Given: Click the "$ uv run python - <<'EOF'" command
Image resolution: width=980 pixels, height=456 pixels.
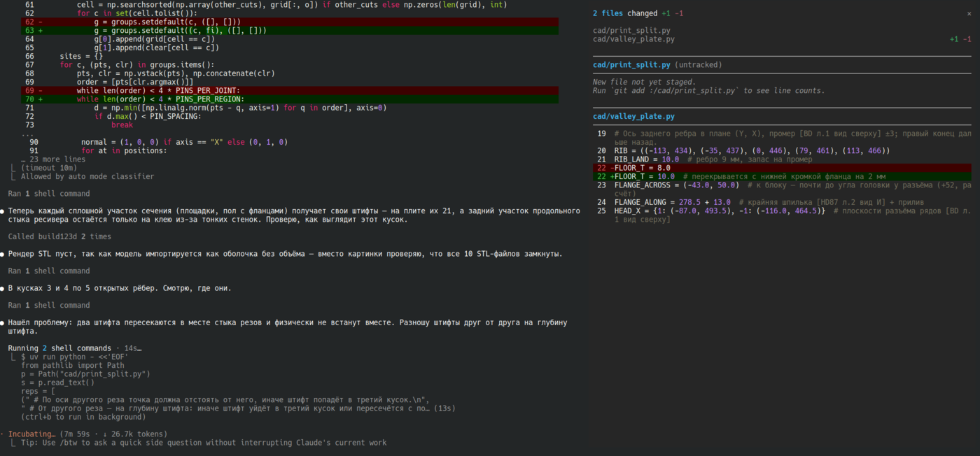Looking at the screenshot, I should pos(75,357).
